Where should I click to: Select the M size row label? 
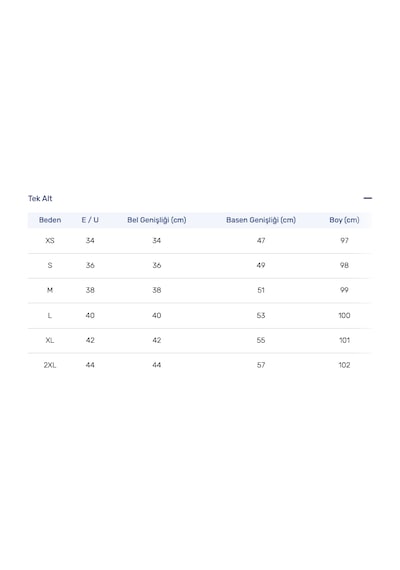coord(50,290)
